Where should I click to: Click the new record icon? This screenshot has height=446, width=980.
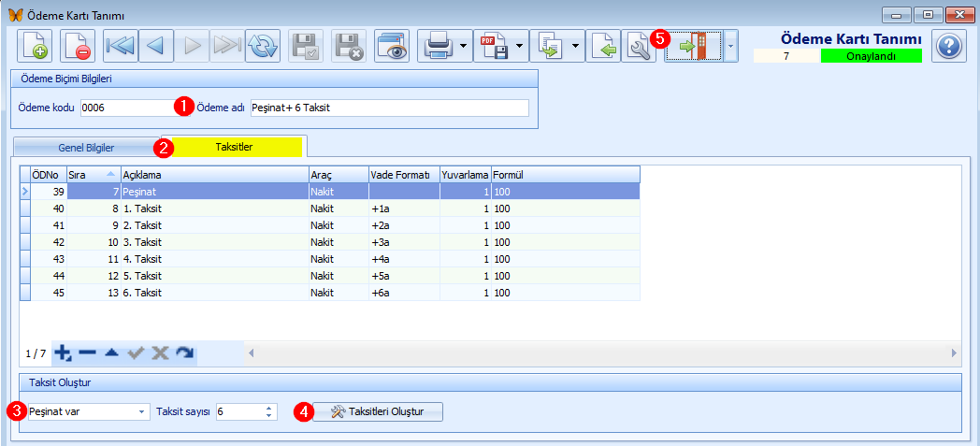[34, 46]
